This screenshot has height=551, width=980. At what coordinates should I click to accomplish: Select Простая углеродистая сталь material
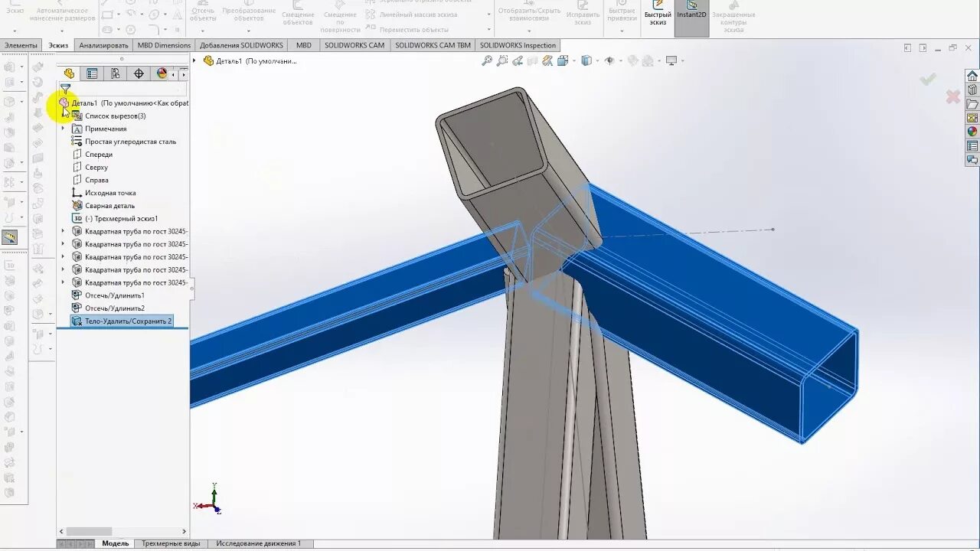pyautogui.click(x=130, y=142)
